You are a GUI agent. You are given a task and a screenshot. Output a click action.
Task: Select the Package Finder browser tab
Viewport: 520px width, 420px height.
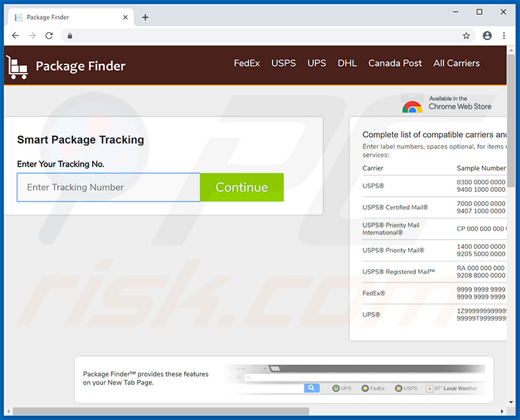70,17
